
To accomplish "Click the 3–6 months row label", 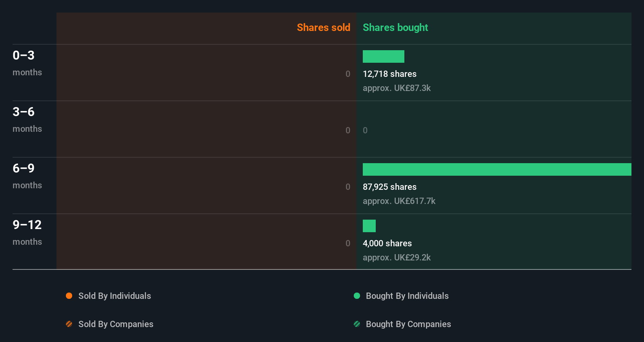I will coord(27,120).
